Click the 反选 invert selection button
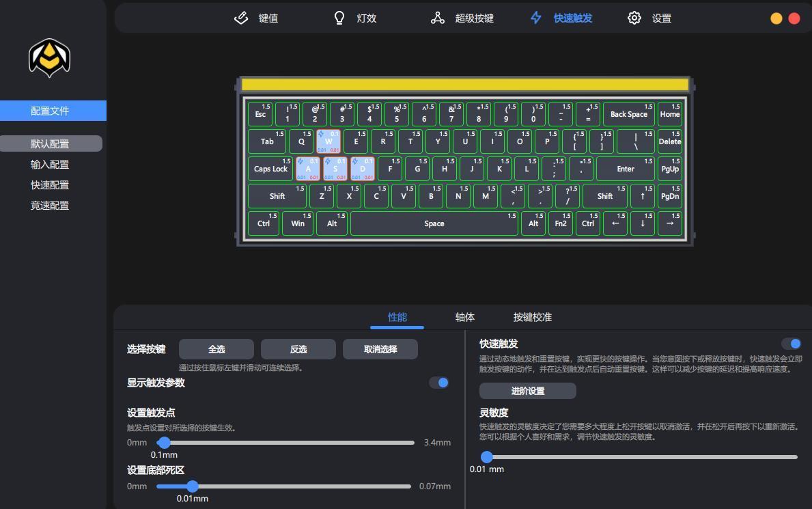The height and width of the screenshot is (509, 812). [x=298, y=348]
